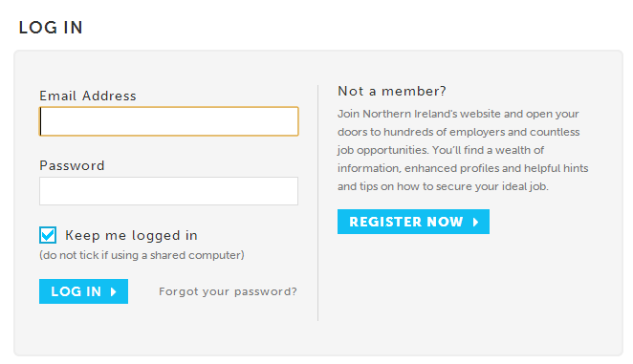Click the REGISTER NOW button
Image resolution: width=633 pixels, height=364 pixels.
413,222
